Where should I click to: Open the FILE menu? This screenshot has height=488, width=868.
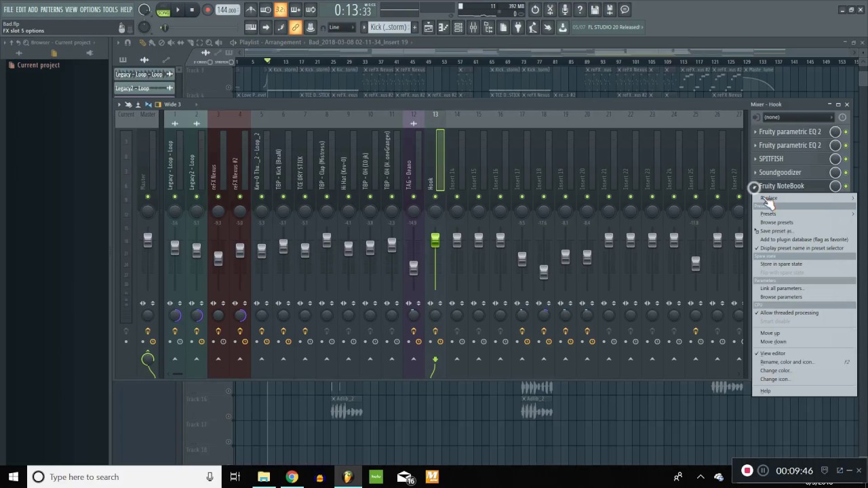point(8,9)
